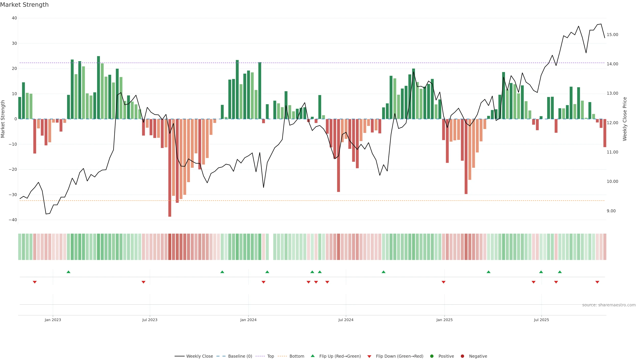Click the flip-down marker near Jan 2025
Screen dimensions: 644x362
[443, 282]
